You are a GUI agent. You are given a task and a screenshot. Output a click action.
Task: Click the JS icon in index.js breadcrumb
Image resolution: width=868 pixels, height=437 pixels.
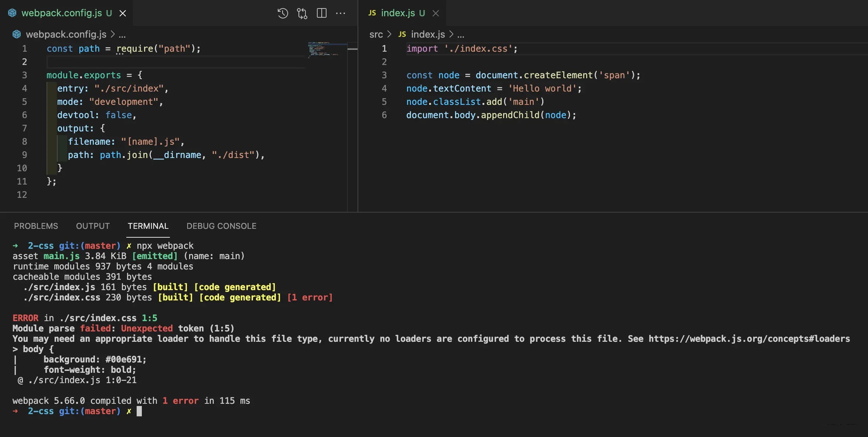click(402, 34)
